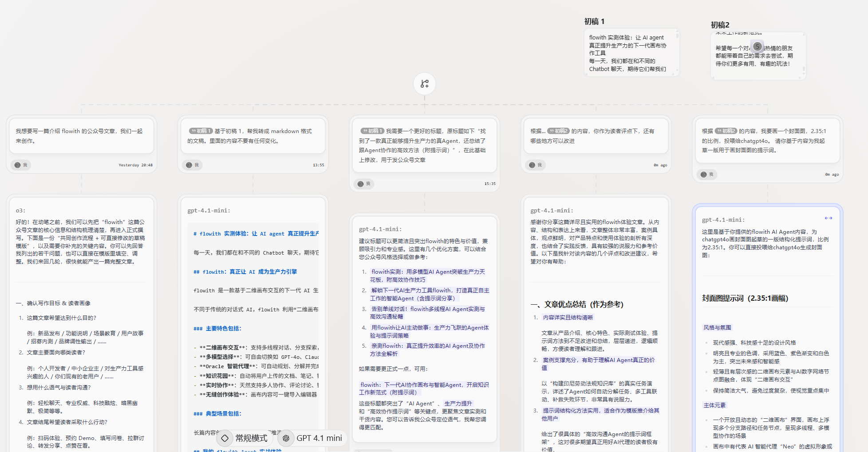Click the 一、确认写作目标 & 读者画像 heading

(x=53, y=303)
